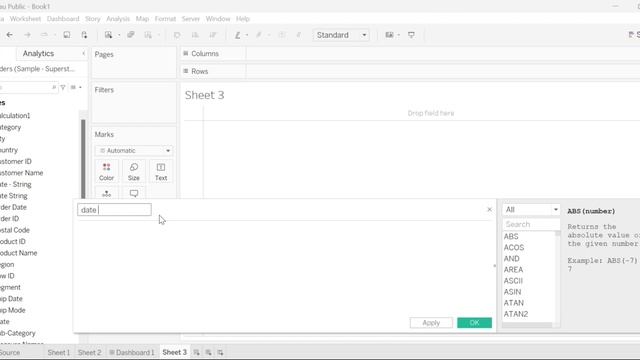Open the highlight pen dropdown arrow
This screenshot has width=640, height=360.
coord(247,35)
